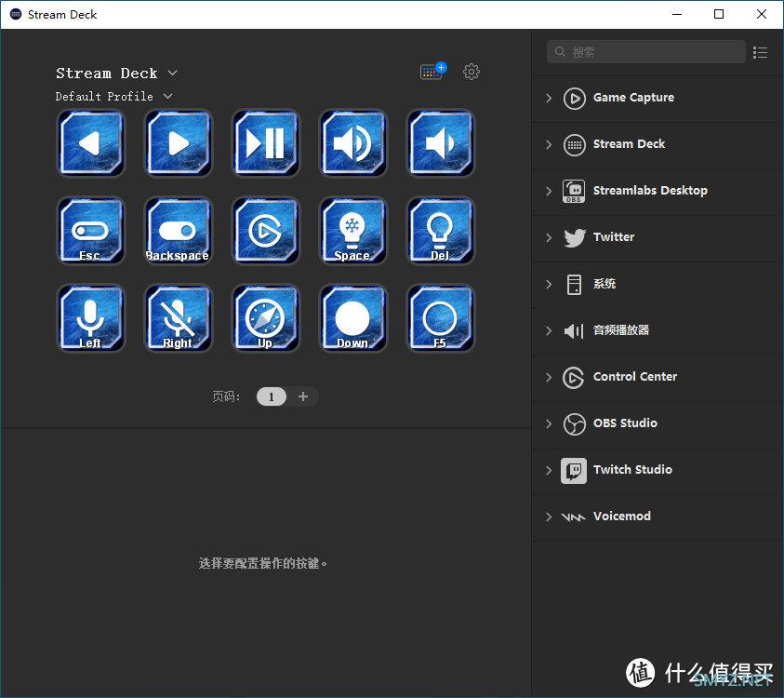Click the Twitter bird icon in the sidebar
This screenshot has height=698, width=784.
574,237
